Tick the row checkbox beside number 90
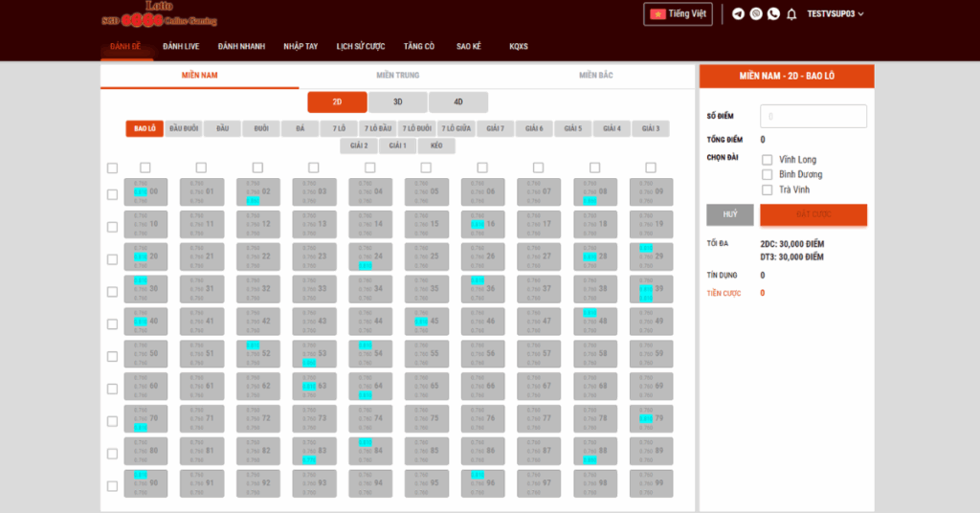The width and height of the screenshot is (980, 513). [x=113, y=485]
